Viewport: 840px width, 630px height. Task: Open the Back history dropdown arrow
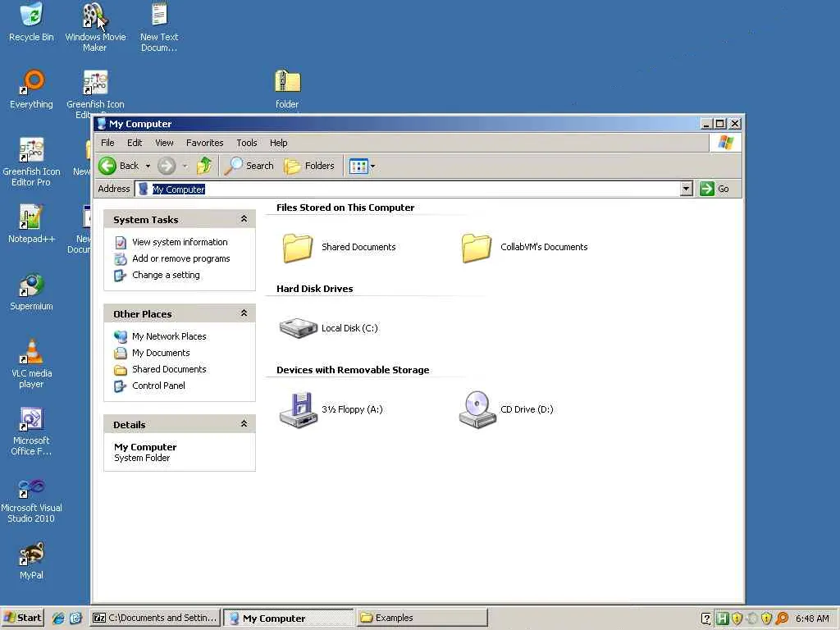[148, 166]
